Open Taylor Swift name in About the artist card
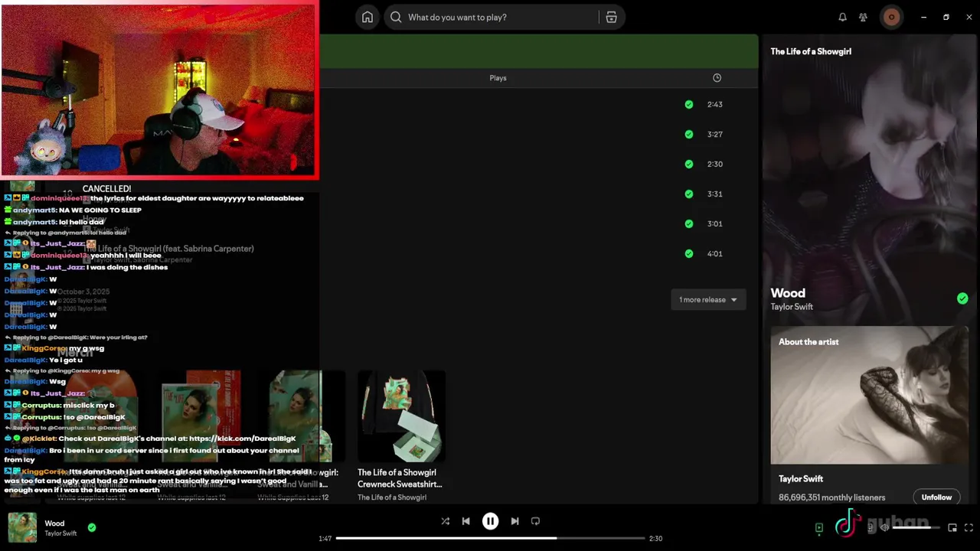Screen dimensions: 980x551 (x=801, y=479)
